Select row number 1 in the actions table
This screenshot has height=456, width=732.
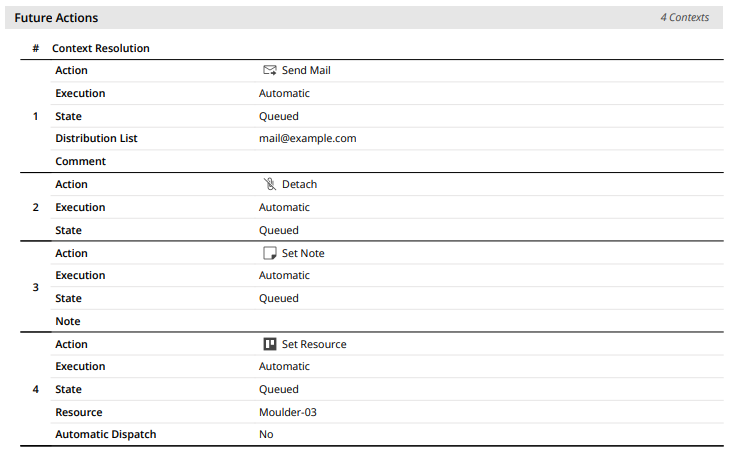36,116
